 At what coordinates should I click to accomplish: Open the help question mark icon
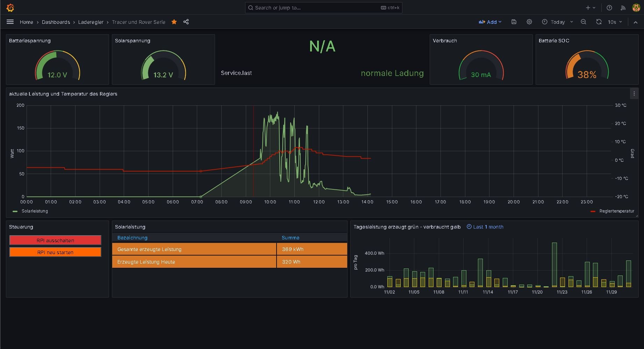tap(609, 8)
